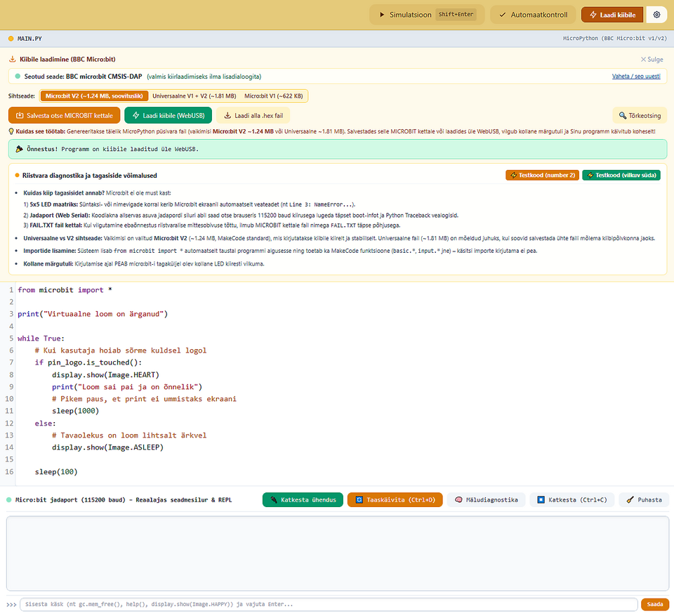674x616 pixels.
Task: Click code line 'display.show(Image.HEART)'
Action: click(106, 374)
